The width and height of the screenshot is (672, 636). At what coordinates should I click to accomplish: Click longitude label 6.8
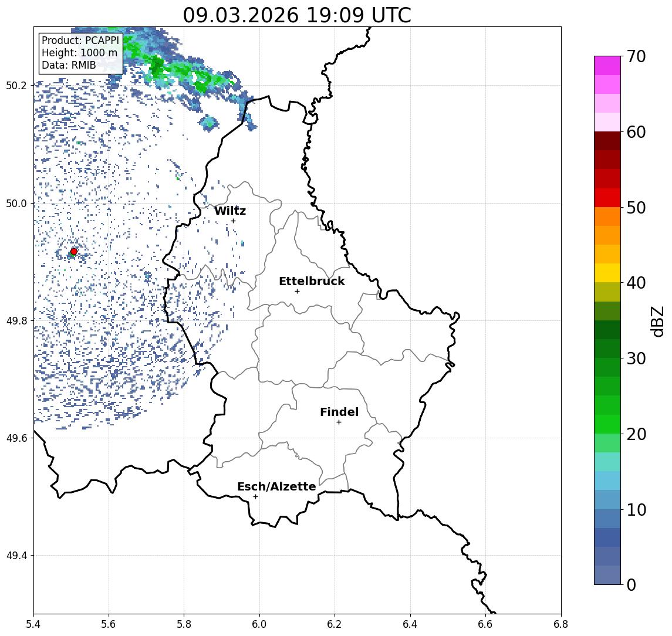tap(560, 624)
